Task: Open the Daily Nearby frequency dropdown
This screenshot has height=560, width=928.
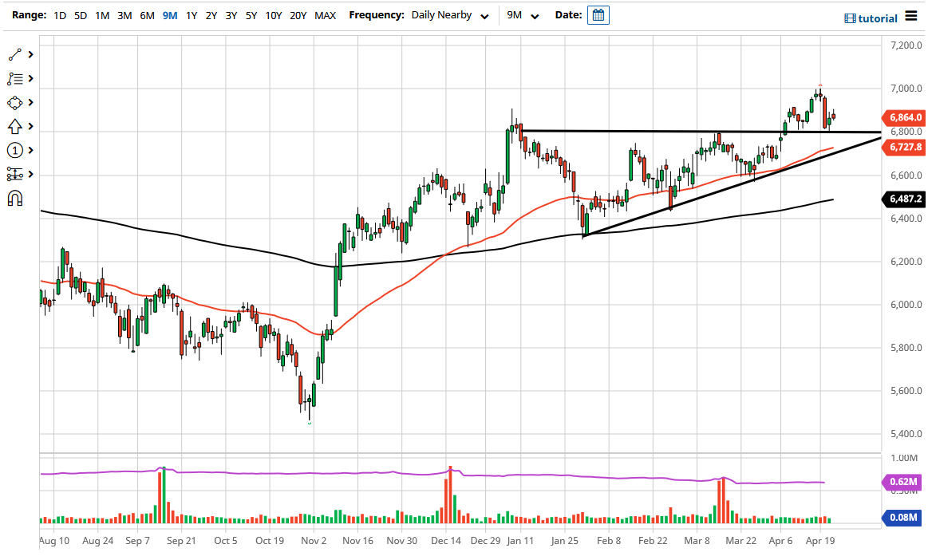Action: [451, 15]
